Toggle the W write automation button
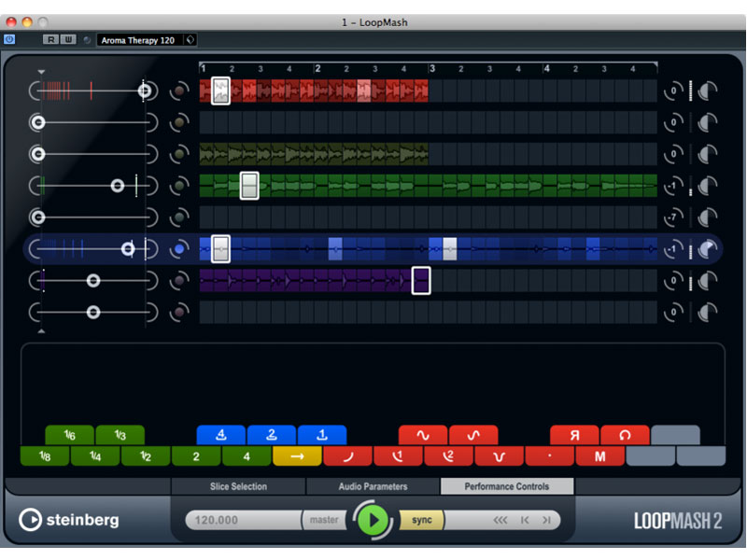Screen dimensions: 747x560 coord(68,39)
